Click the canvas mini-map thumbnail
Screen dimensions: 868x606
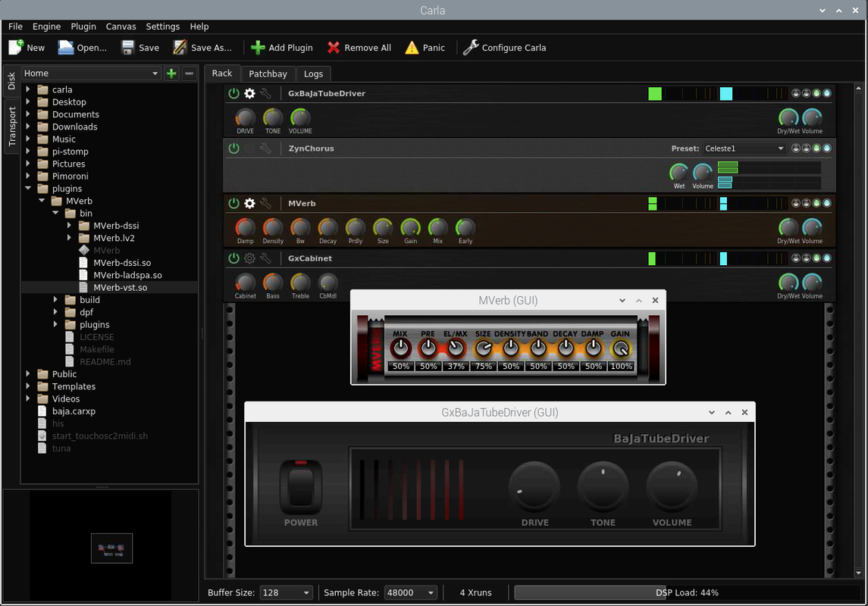pos(111,548)
